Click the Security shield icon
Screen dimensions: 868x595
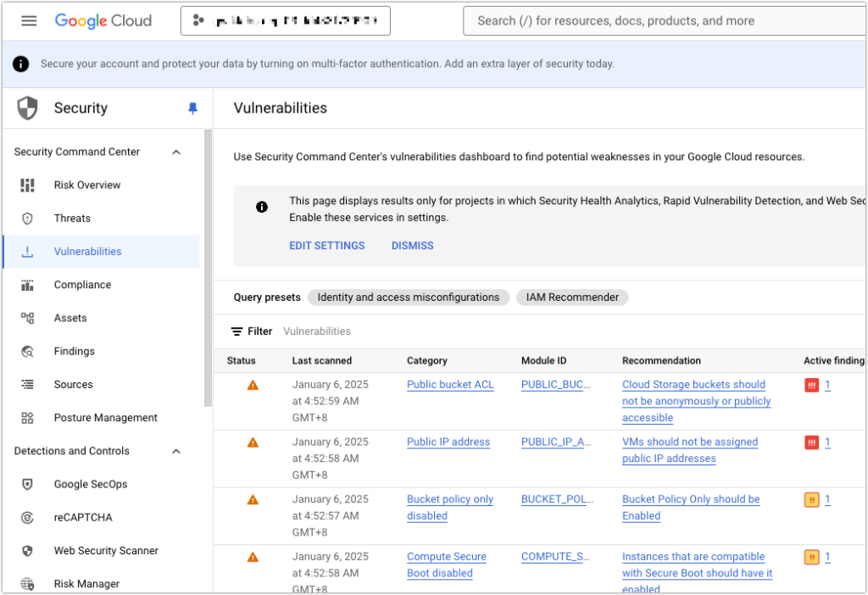(27, 108)
